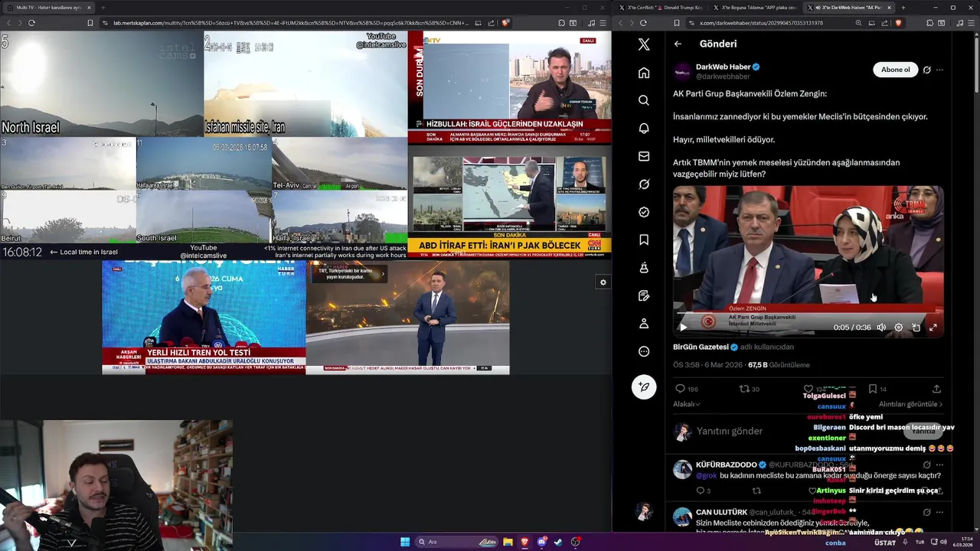Open the DarkWeb Haber profile name link
The image size is (980, 551).
pos(723,67)
